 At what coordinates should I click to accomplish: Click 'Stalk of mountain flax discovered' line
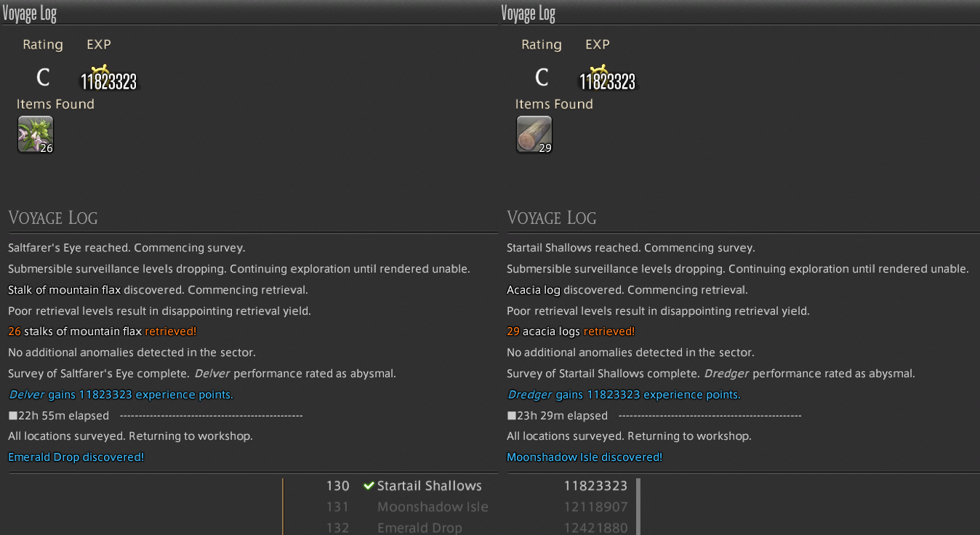pos(158,290)
